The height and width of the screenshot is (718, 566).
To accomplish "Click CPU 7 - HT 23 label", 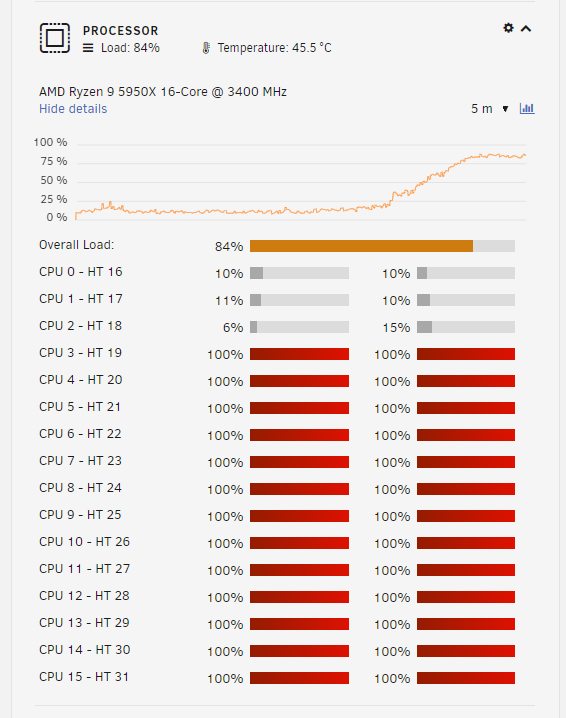I will pos(81,461).
